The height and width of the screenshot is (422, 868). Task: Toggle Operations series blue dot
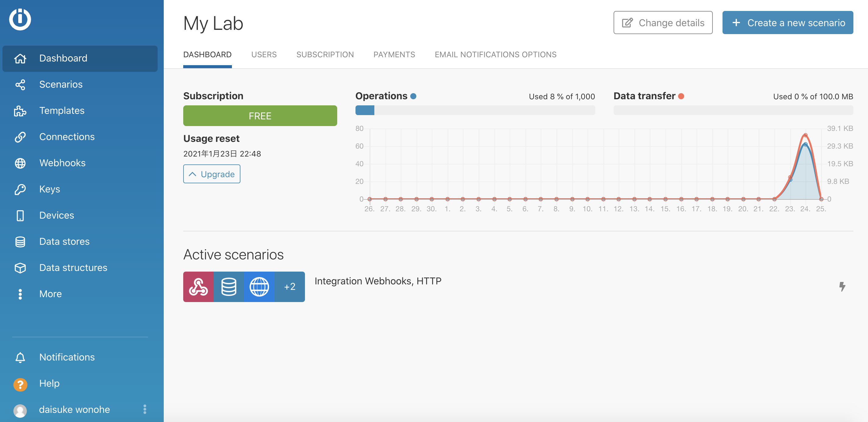point(413,97)
